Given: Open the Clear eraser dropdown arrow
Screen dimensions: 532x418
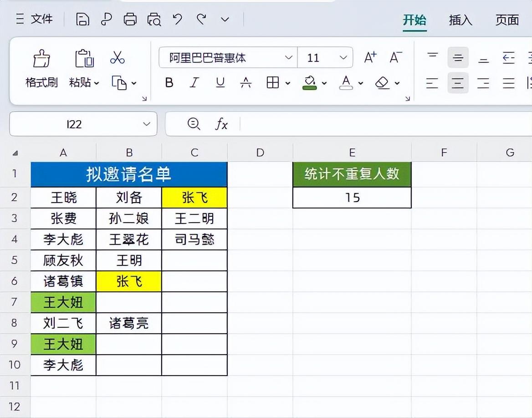Looking at the screenshot, I should (397, 83).
